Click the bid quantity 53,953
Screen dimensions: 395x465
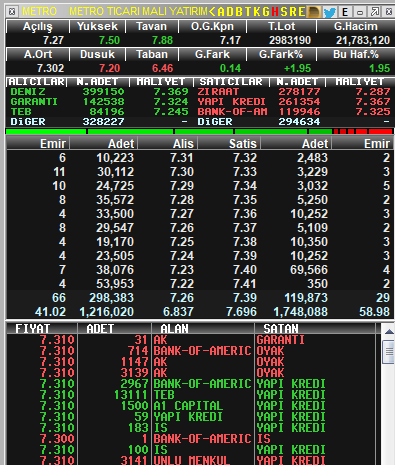(x=115, y=284)
